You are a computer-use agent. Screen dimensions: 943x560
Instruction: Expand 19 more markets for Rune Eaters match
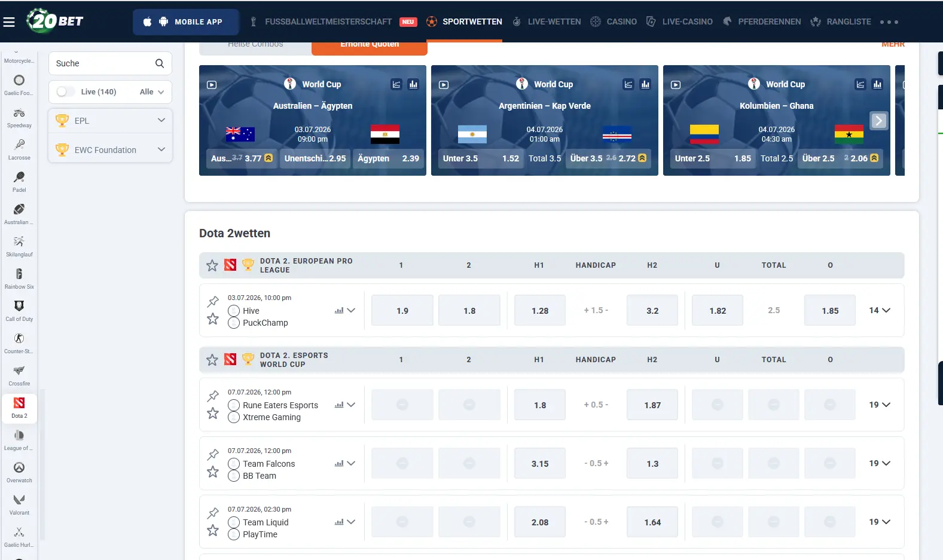(880, 405)
